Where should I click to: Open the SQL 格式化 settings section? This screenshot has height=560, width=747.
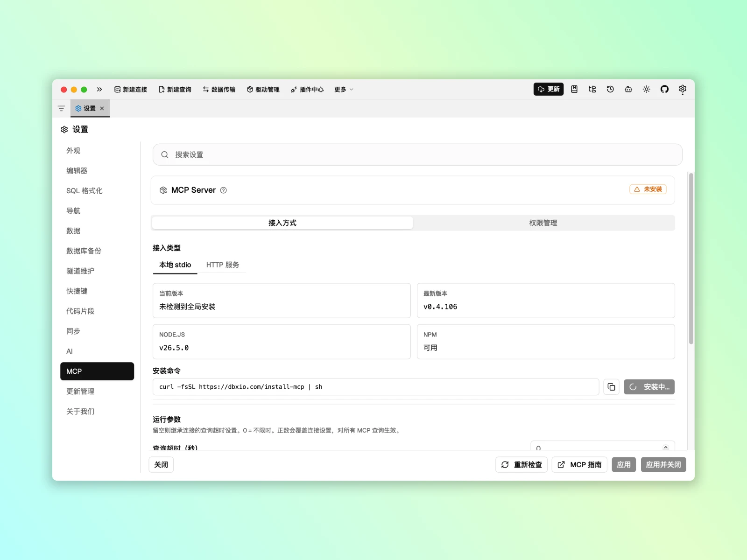click(97, 191)
